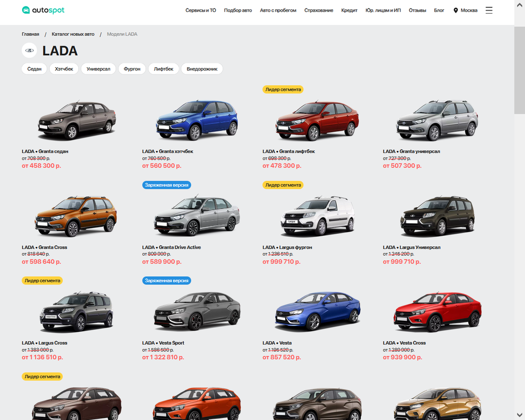This screenshot has width=525, height=420.
Task: Filter by Фургон body type
Action: (x=132, y=69)
